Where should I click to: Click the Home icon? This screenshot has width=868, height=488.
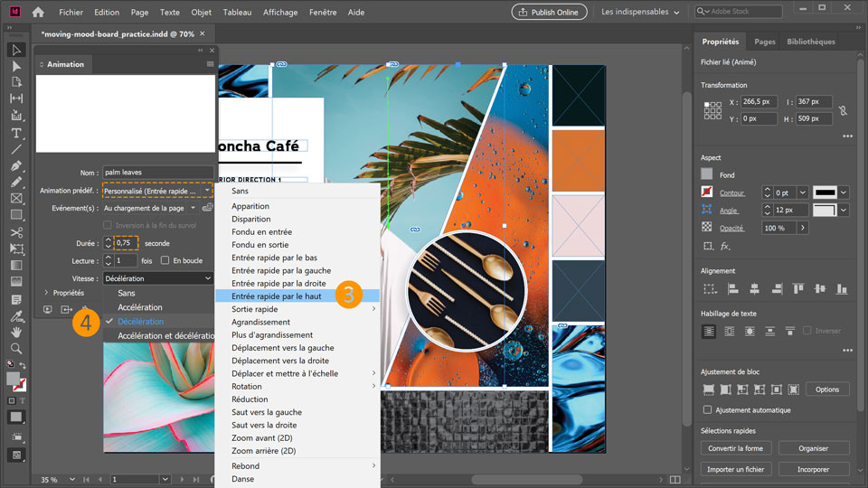(x=38, y=12)
